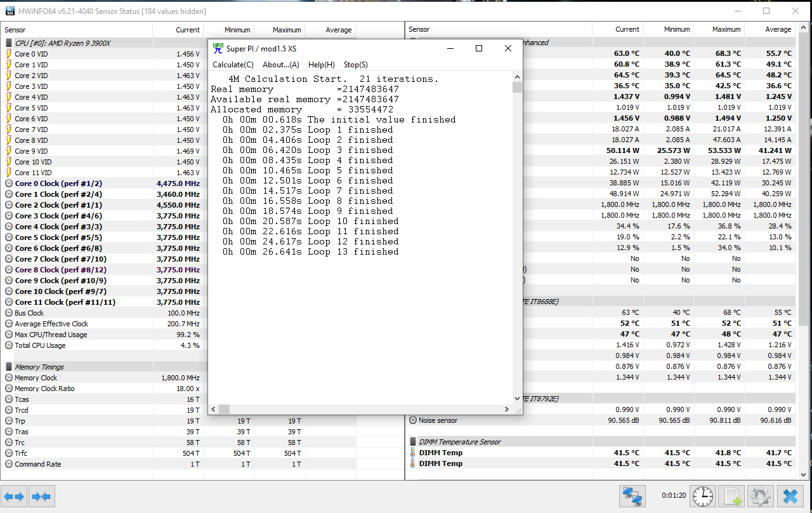Click the icon next to Bus Clock
Viewport: 812px width, 513px height.
click(x=9, y=313)
